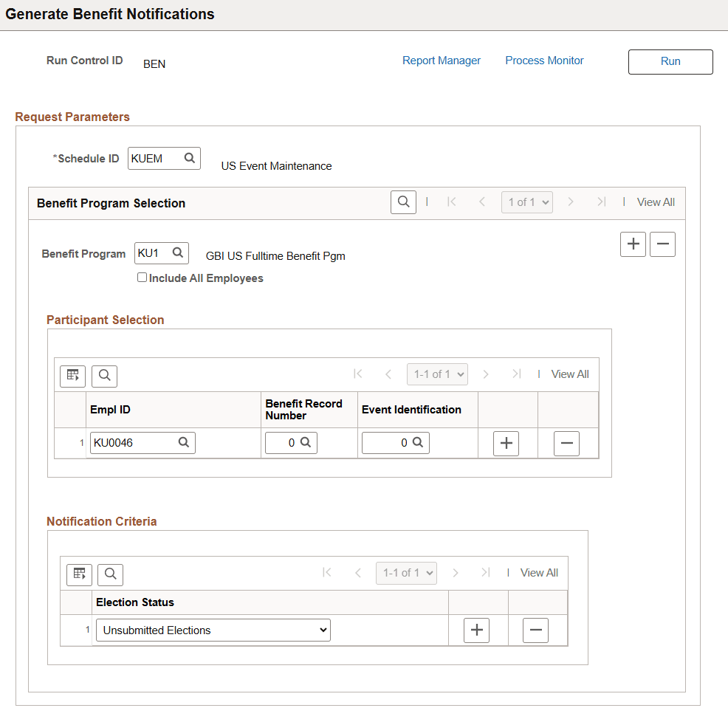Open the Schedule ID lookup magnifier
Screen dimensions: 728x722
[x=188, y=158]
